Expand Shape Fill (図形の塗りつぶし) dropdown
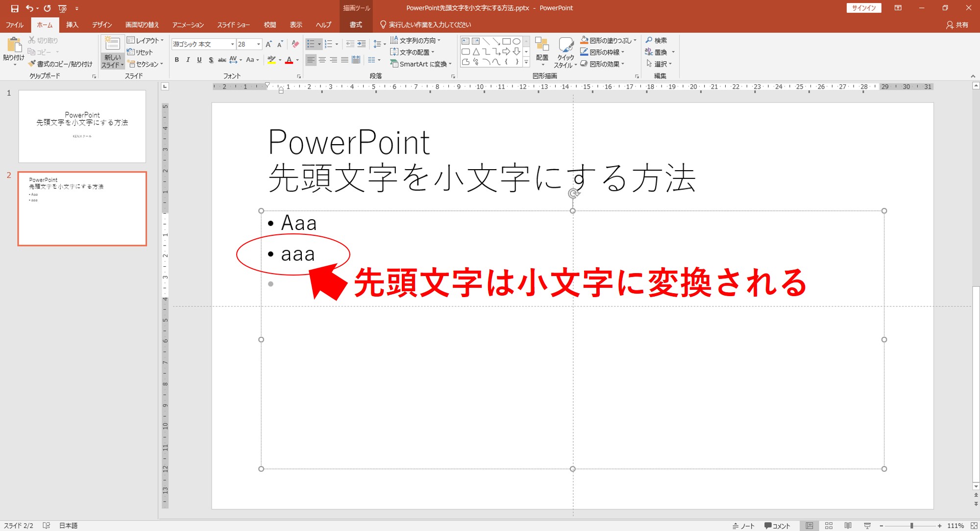Image resolution: width=980 pixels, height=531 pixels. point(635,40)
